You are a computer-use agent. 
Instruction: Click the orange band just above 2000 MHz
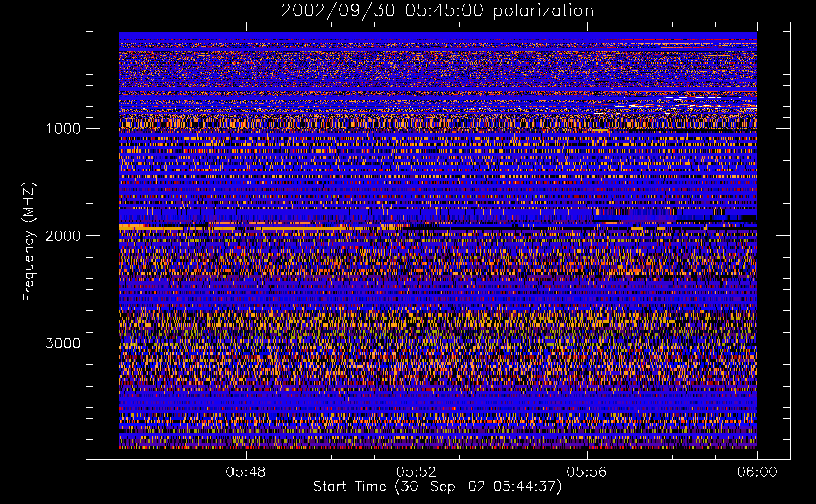coord(260,228)
